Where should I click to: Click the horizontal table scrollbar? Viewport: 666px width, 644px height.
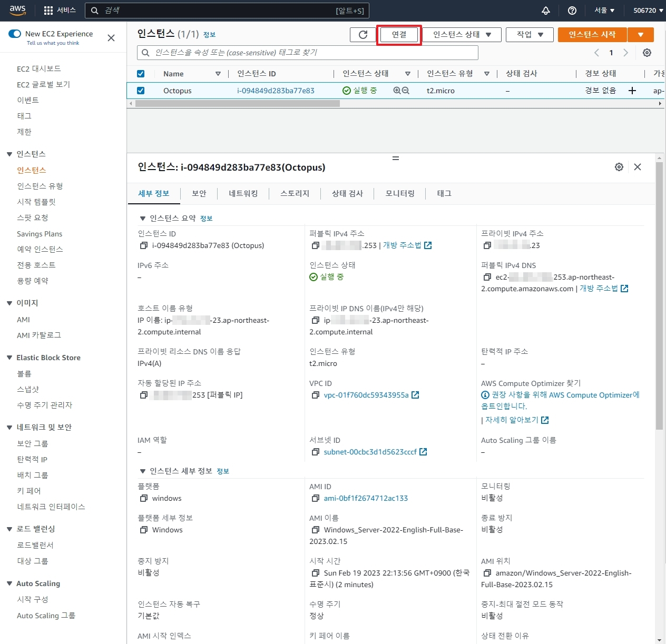tap(238, 104)
